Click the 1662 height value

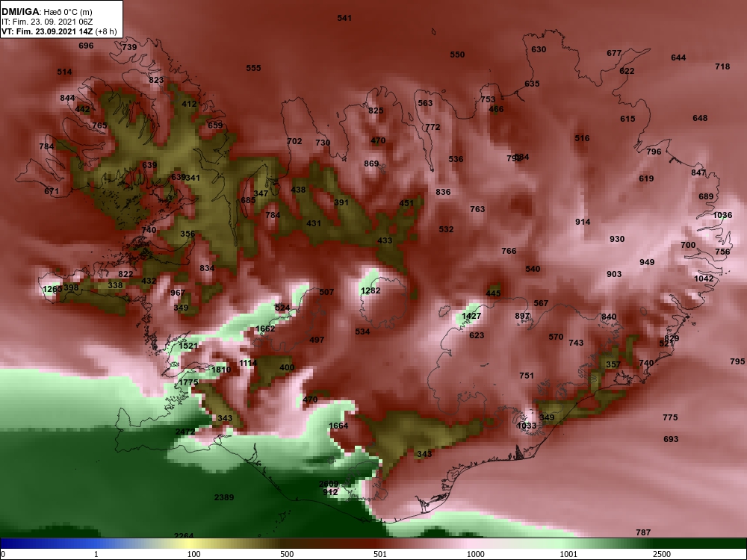point(265,329)
